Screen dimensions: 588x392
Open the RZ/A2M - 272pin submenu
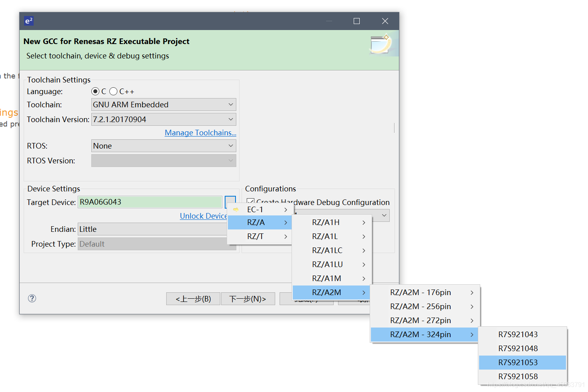(x=425, y=320)
